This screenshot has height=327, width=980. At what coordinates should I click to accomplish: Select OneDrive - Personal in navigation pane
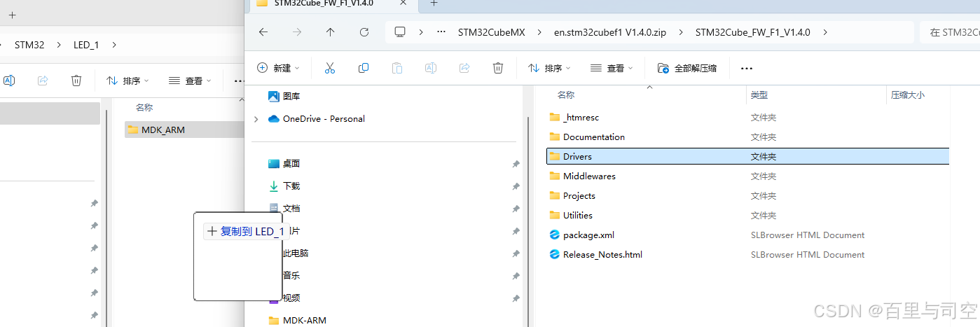(316, 118)
